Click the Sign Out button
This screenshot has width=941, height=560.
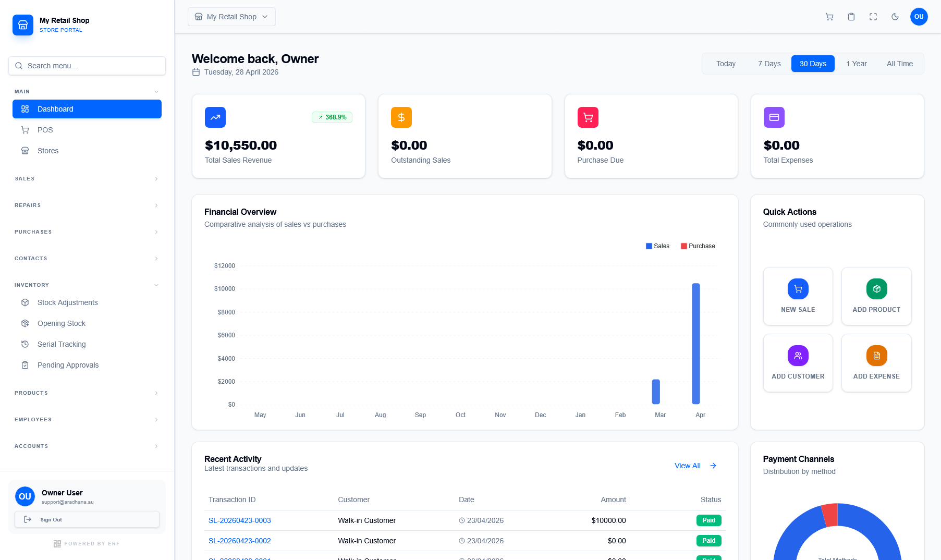coord(87,519)
